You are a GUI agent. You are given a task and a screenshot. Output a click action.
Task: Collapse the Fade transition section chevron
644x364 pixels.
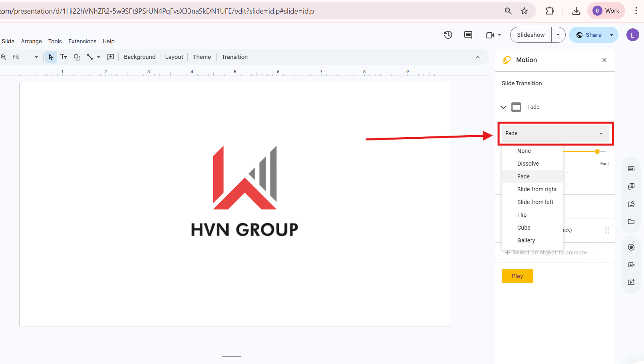[x=503, y=107]
